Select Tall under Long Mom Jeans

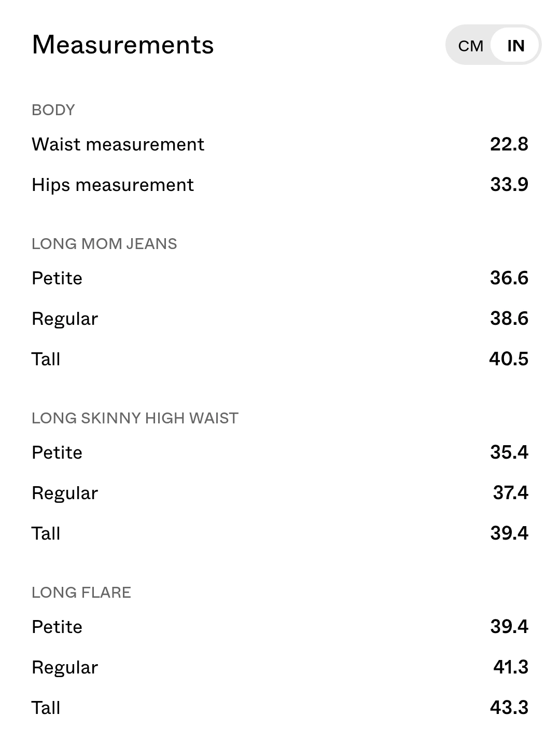(x=280, y=359)
